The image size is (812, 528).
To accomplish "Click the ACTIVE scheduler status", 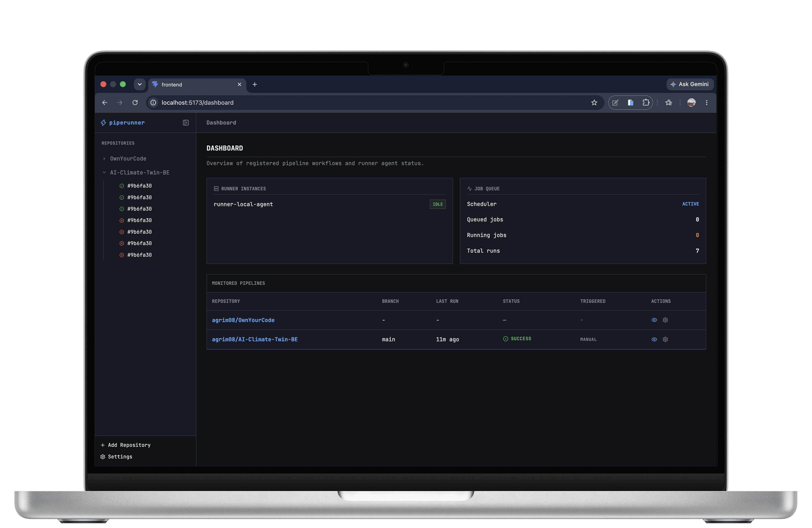I will pyautogui.click(x=691, y=204).
